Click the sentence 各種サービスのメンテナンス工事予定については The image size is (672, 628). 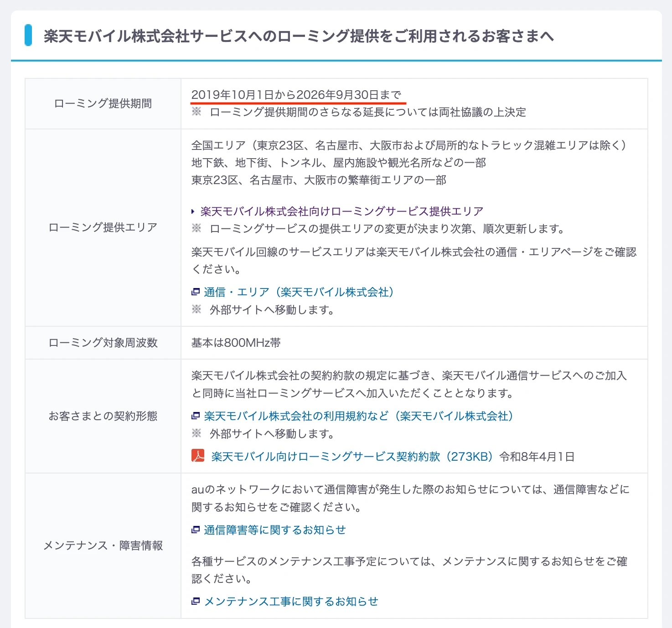pyautogui.click(x=409, y=570)
